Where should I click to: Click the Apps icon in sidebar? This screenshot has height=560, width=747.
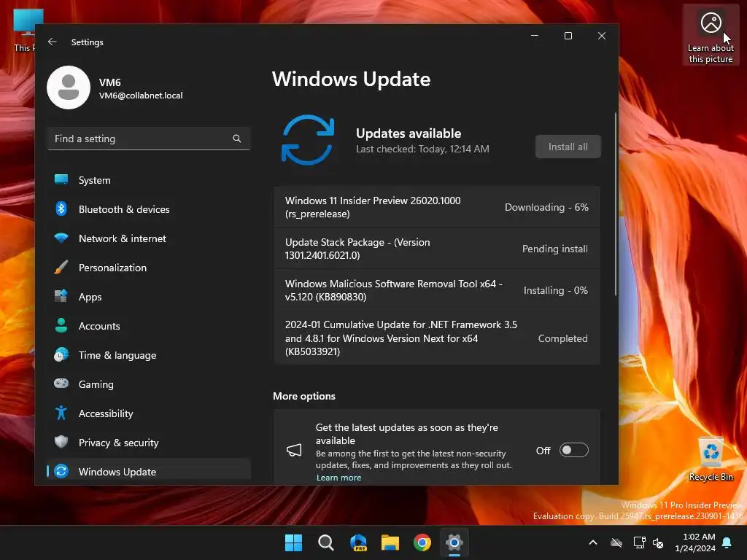click(61, 296)
